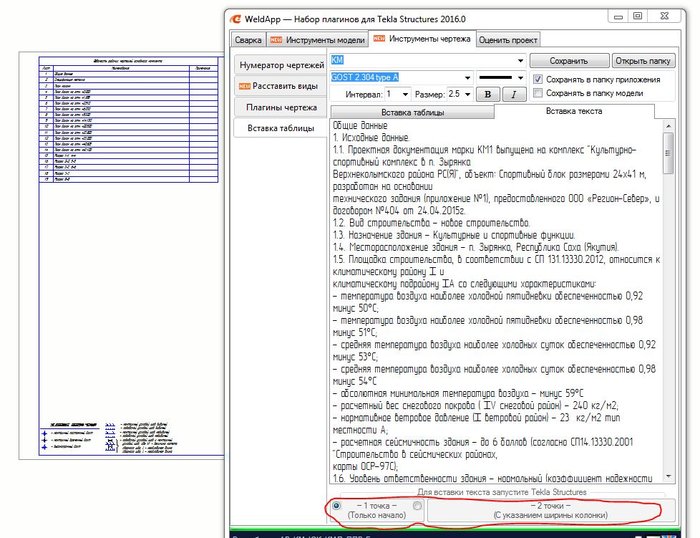Screen dimensions: 700x538
Task: Open Вставка таблицы side section
Action: (x=281, y=128)
